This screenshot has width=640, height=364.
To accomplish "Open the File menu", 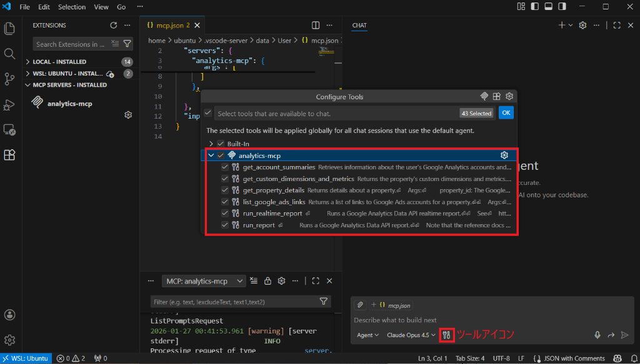I will [24, 7].
